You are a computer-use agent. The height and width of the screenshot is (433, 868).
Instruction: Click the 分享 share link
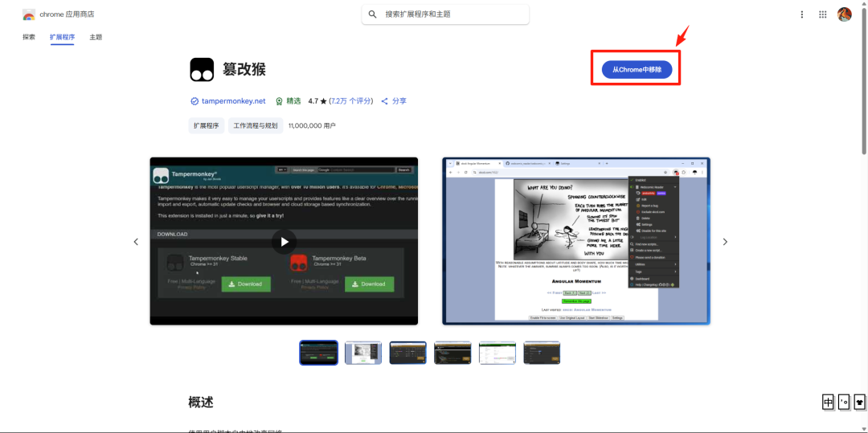coord(399,101)
